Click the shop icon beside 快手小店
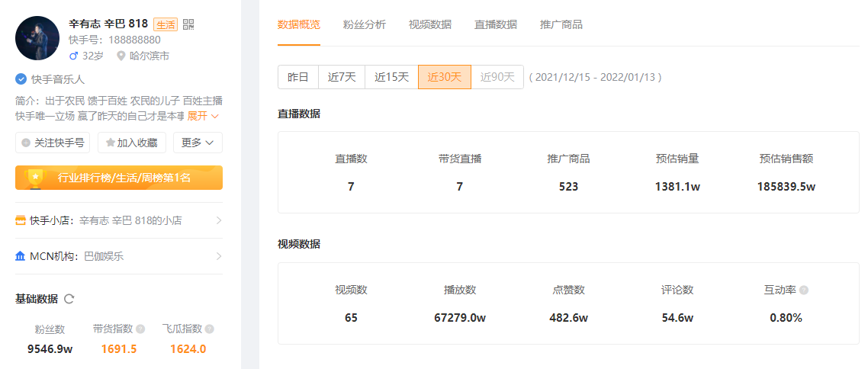 [x=21, y=221]
